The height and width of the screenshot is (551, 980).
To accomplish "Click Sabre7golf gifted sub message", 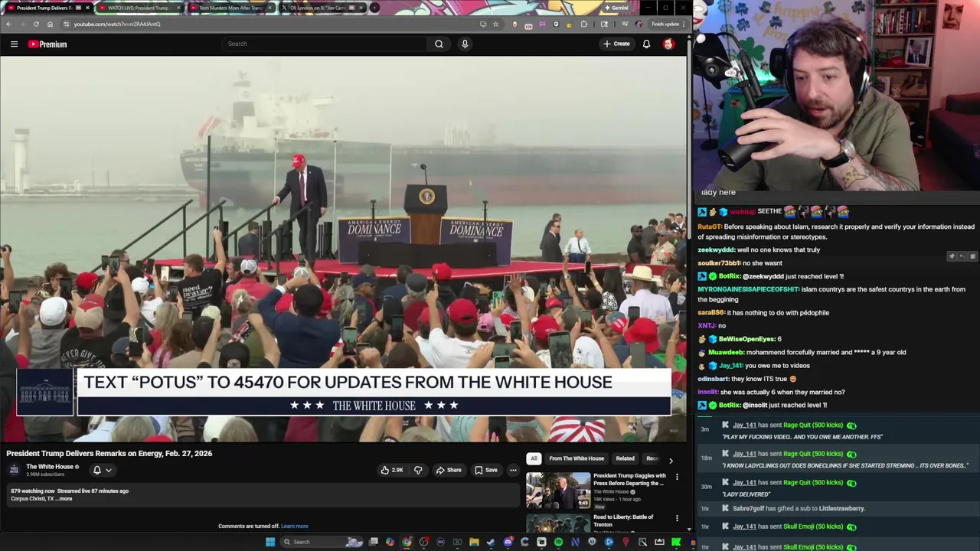I will point(799,509).
